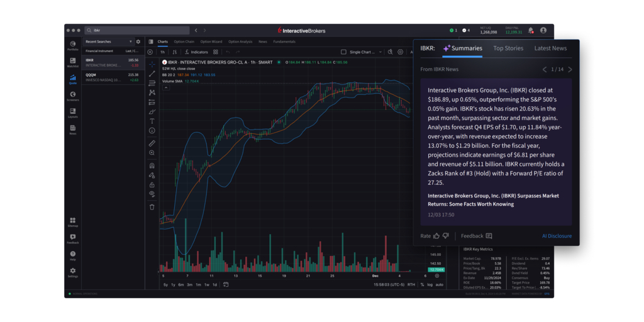Switch to the Option Chain tab

184,42
